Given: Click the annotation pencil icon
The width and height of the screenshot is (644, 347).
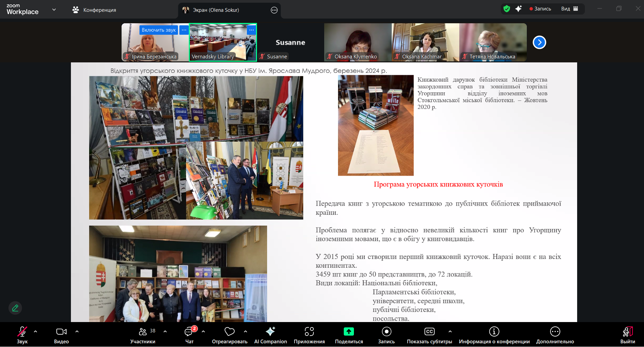Looking at the screenshot, I should (x=15, y=308).
